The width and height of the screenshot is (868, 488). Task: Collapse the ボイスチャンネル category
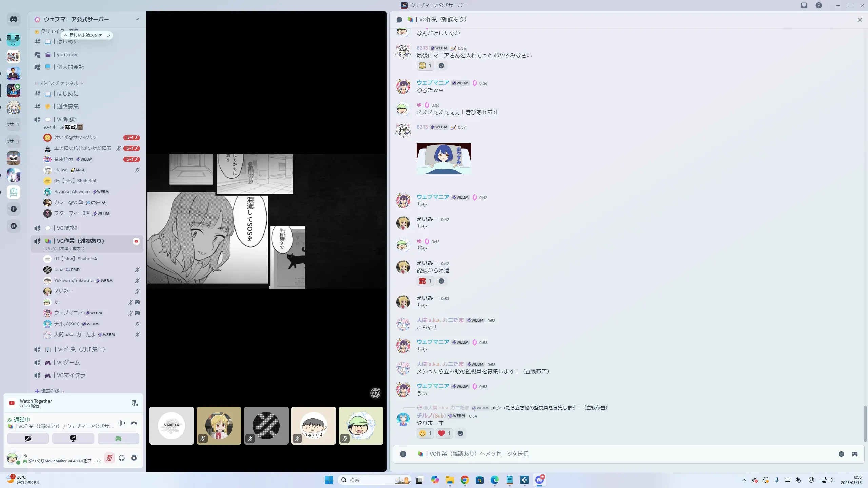[x=59, y=83]
